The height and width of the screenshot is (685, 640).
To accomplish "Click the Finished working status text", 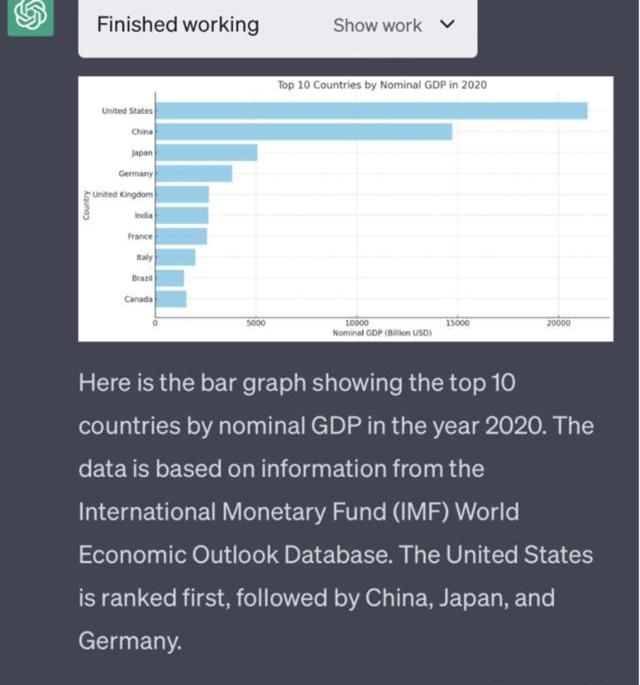I will 178,24.
